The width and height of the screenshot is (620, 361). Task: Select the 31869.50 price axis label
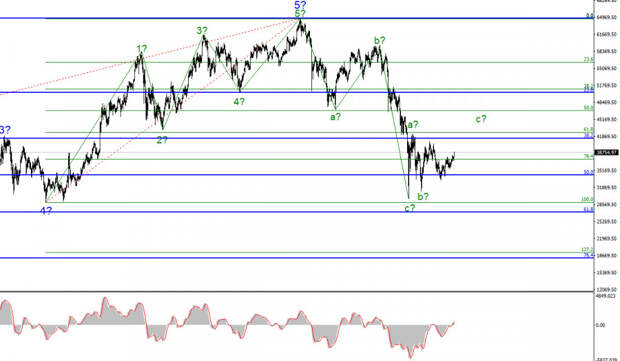point(607,187)
